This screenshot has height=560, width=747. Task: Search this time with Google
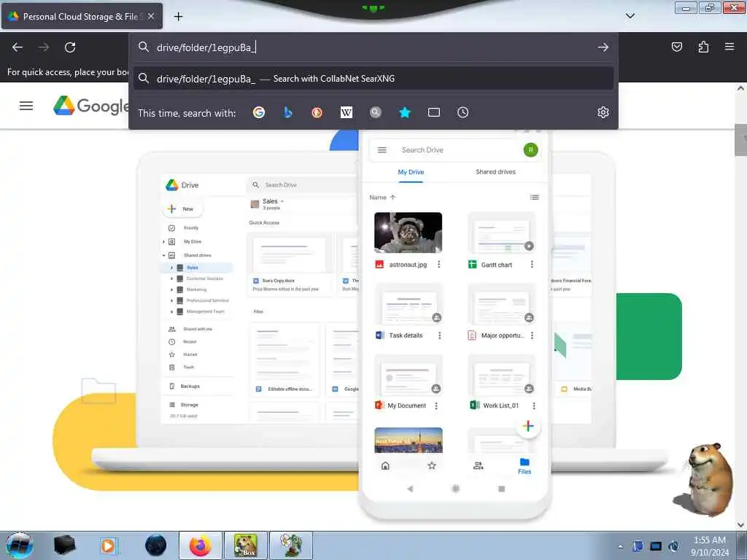pyautogui.click(x=259, y=112)
